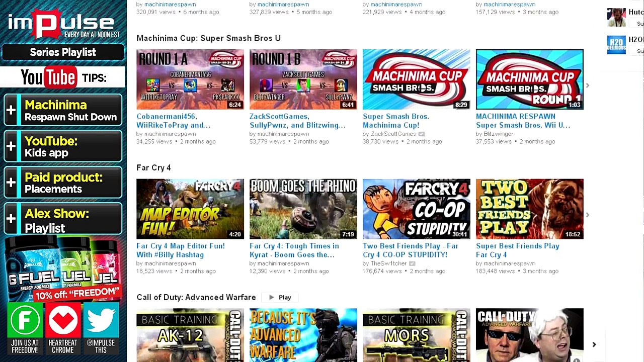Show next videos in Call of Duty row
This screenshot has height=362, width=644.
pos(594,345)
